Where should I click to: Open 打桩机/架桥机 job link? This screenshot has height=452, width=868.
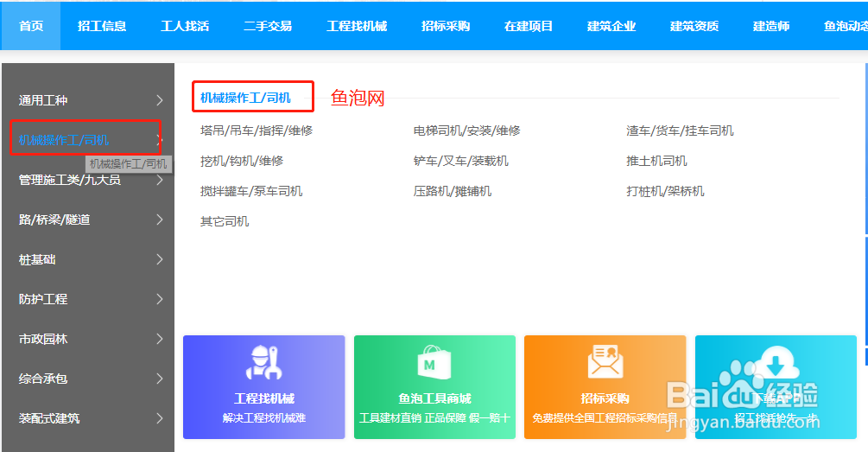tap(665, 192)
